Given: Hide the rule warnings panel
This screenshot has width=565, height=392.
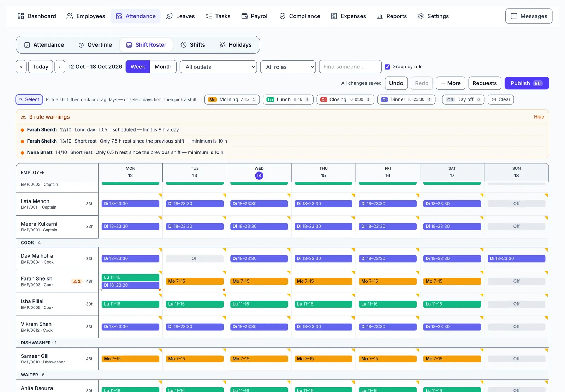Looking at the screenshot, I should pos(539,117).
